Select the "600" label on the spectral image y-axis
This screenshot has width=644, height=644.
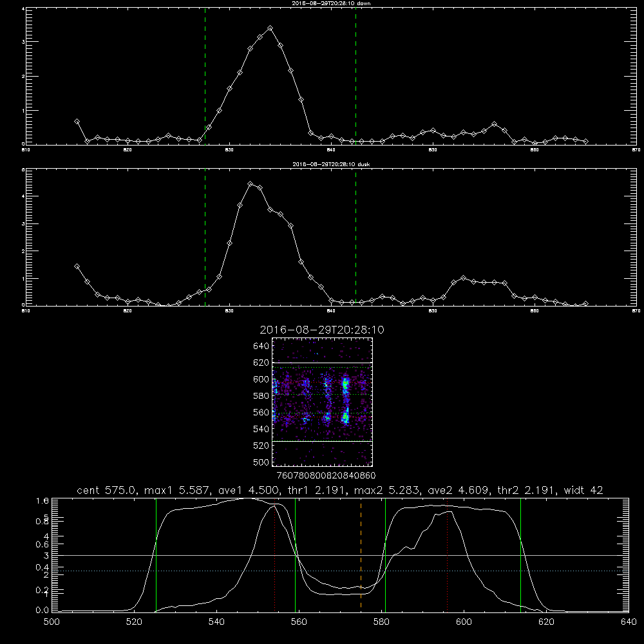(261, 379)
